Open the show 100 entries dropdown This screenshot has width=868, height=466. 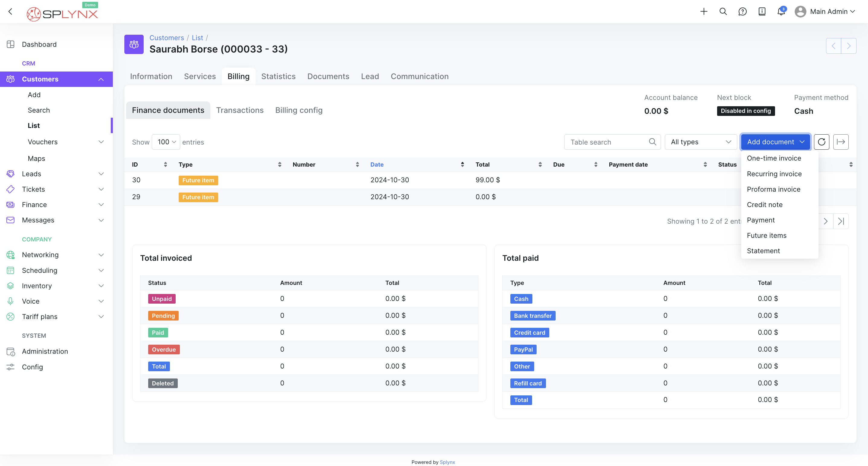(166, 142)
